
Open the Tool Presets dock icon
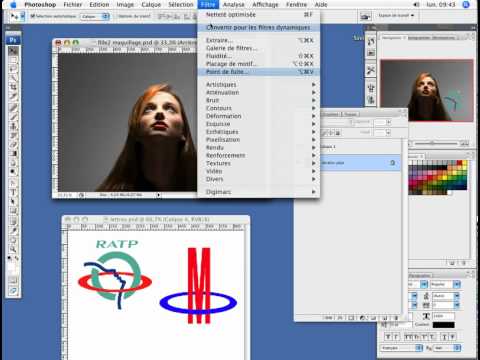click(371, 70)
